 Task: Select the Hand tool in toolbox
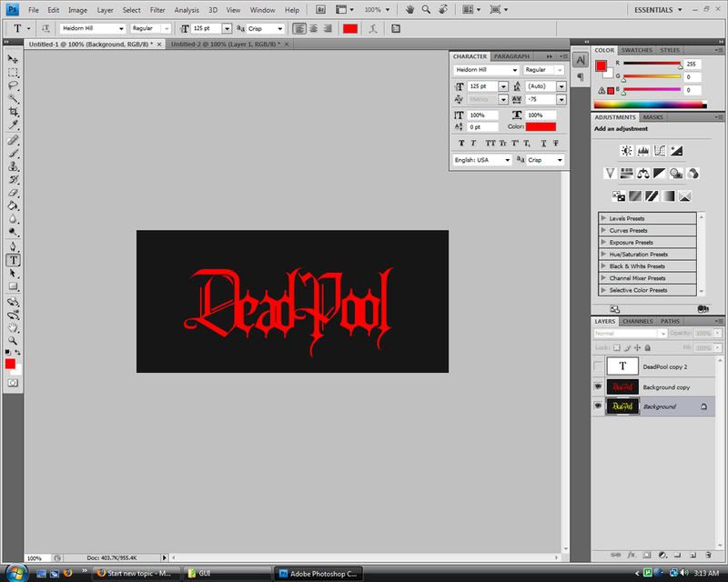(13, 328)
